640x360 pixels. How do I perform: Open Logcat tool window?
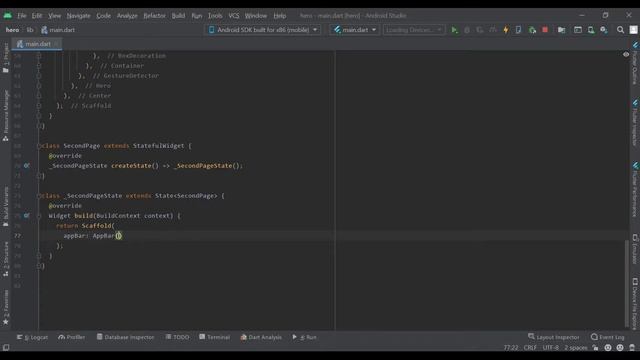click(x=32, y=337)
